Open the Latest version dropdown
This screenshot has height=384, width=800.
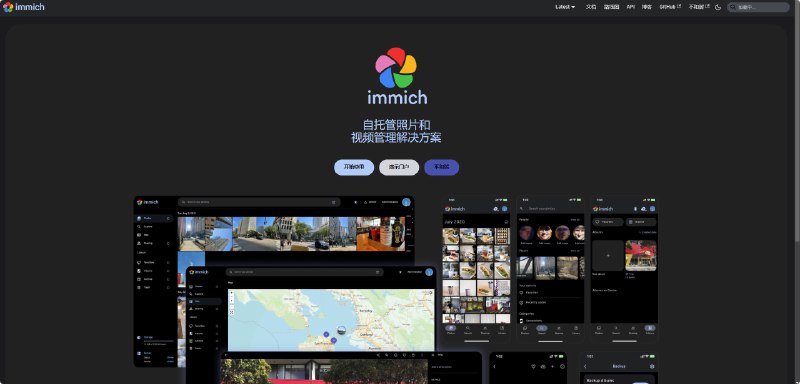click(565, 7)
